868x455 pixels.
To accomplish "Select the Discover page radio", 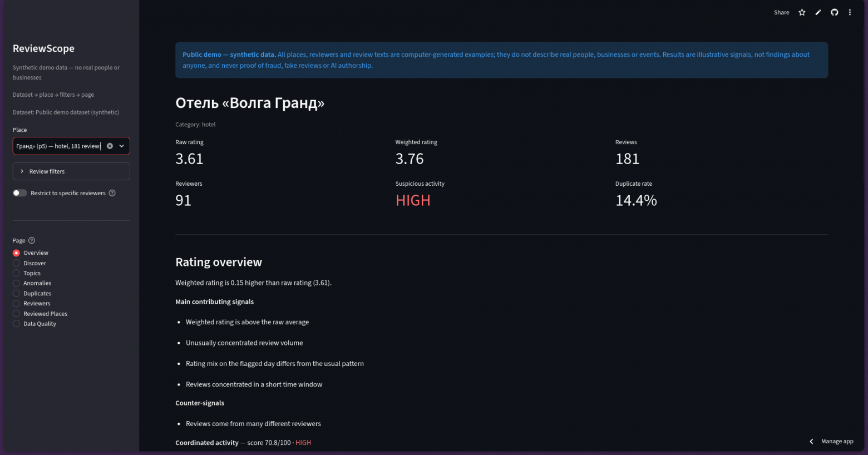I will [16, 263].
